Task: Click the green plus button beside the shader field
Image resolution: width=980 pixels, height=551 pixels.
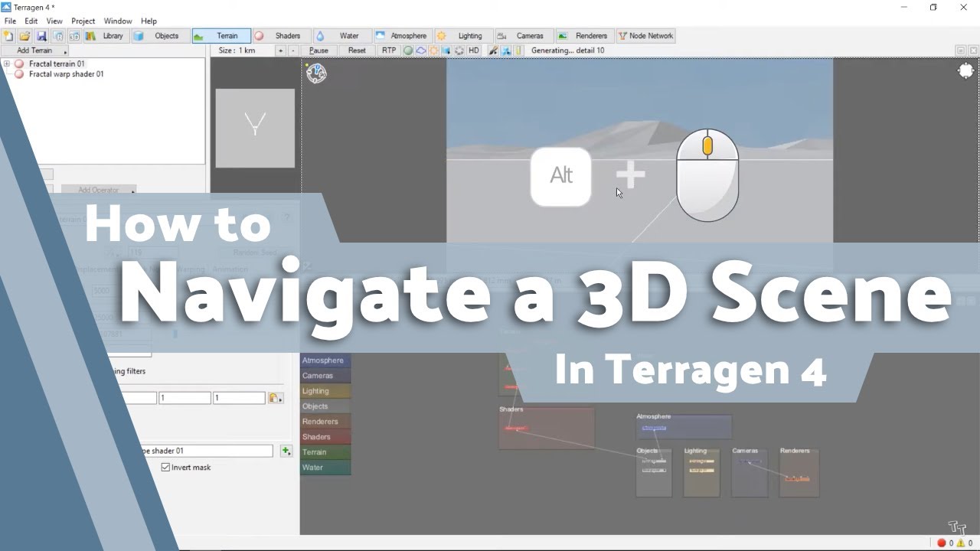Action: coord(286,451)
